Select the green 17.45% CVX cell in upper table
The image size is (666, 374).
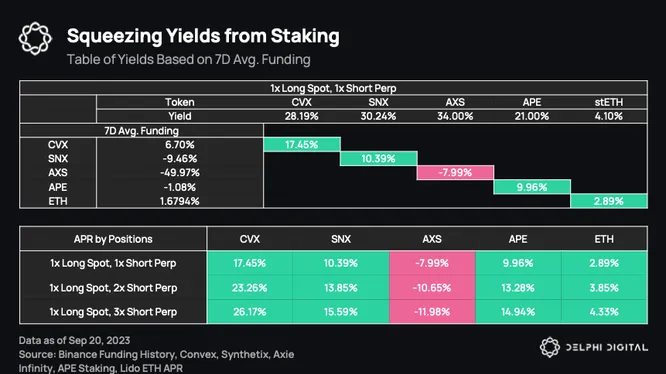pyautogui.click(x=302, y=144)
